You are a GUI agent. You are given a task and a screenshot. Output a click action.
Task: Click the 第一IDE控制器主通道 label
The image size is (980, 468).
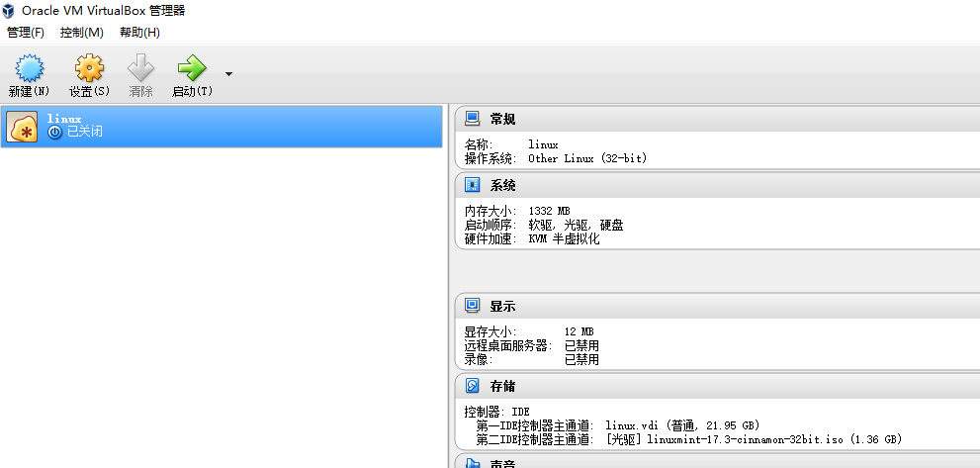point(535,425)
